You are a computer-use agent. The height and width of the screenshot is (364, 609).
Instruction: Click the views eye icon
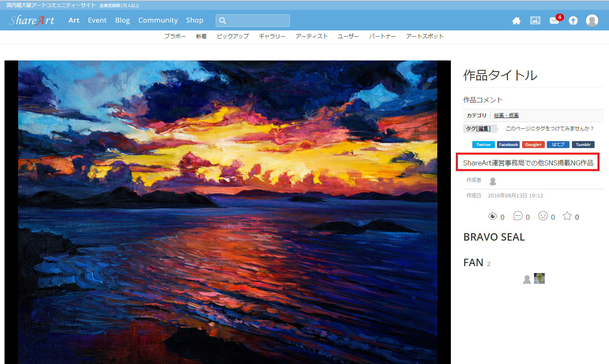(492, 216)
